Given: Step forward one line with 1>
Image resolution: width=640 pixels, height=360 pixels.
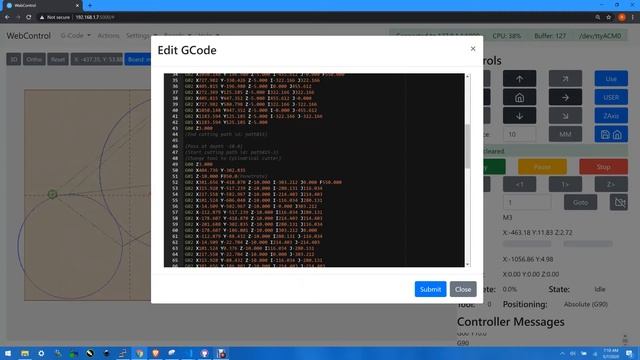Looking at the screenshot, I should point(565,184).
